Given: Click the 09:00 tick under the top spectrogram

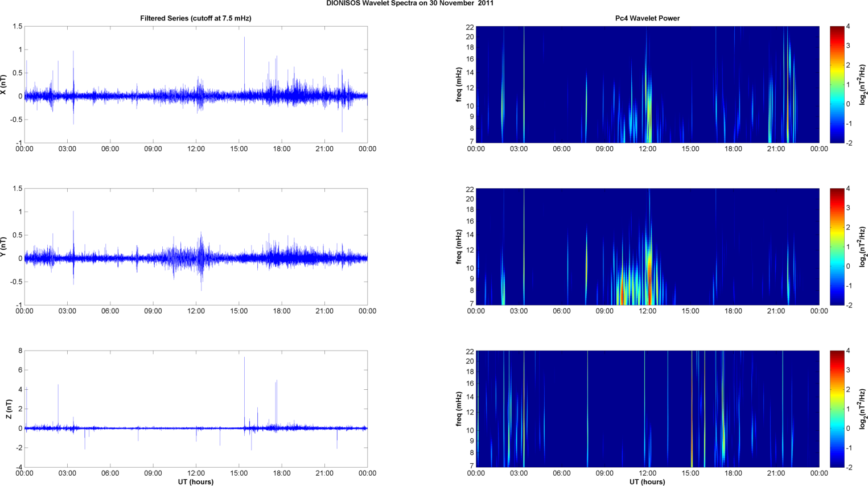Looking at the screenshot, I should tap(604, 149).
